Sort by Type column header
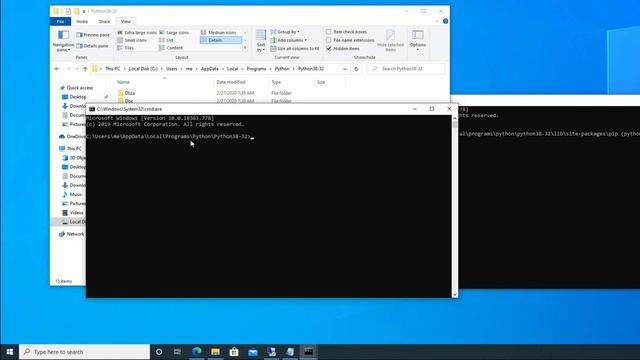 pyautogui.click(x=276, y=82)
